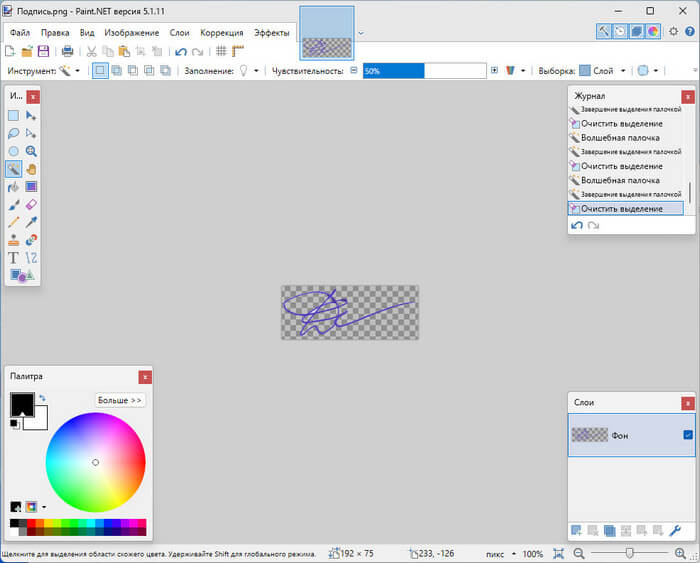This screenshot has width=700, height=563.
Task: Open the Слои menu
Action: pyautogui.click(x=179, y=33)
